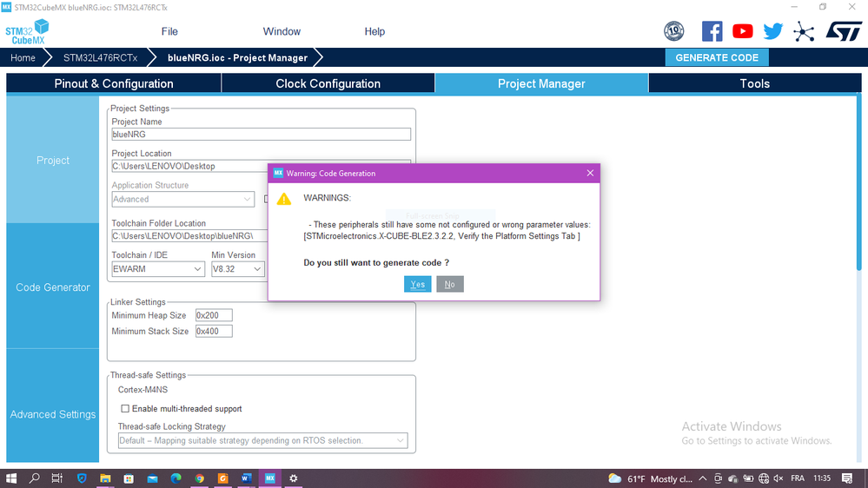Enable multi-threaded support checkbox
This screenshot has height=488, width=868.
tap(125, 409)
